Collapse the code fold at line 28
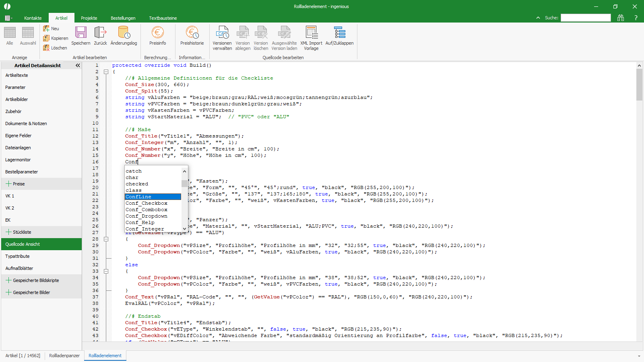The height and width of the screenshot is (362, 644). 106,239
